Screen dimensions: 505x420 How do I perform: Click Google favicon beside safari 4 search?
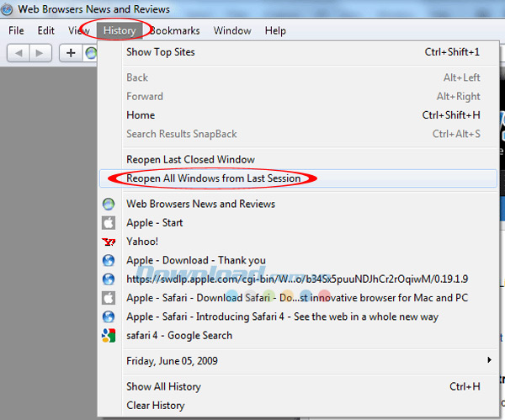(109, 336)
